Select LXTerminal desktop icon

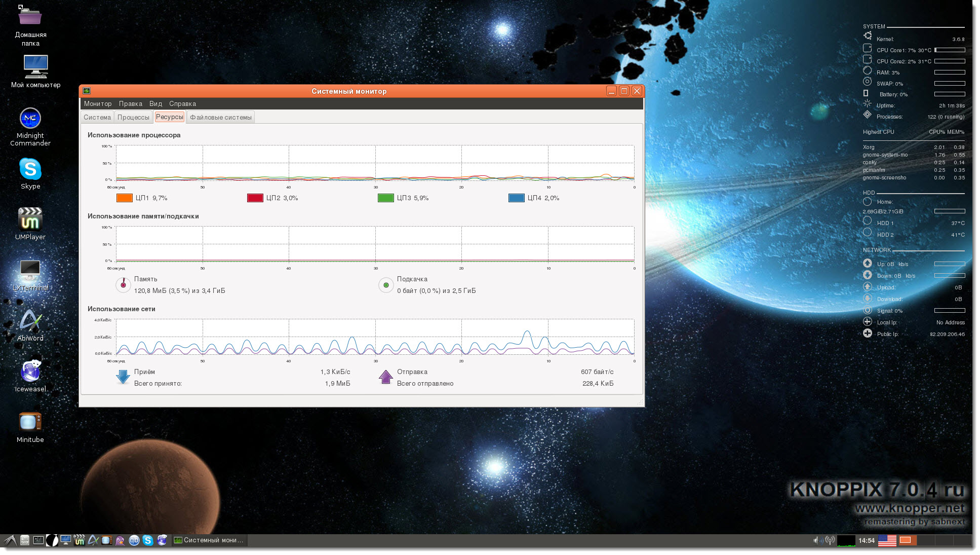click(x=30, y=275)
